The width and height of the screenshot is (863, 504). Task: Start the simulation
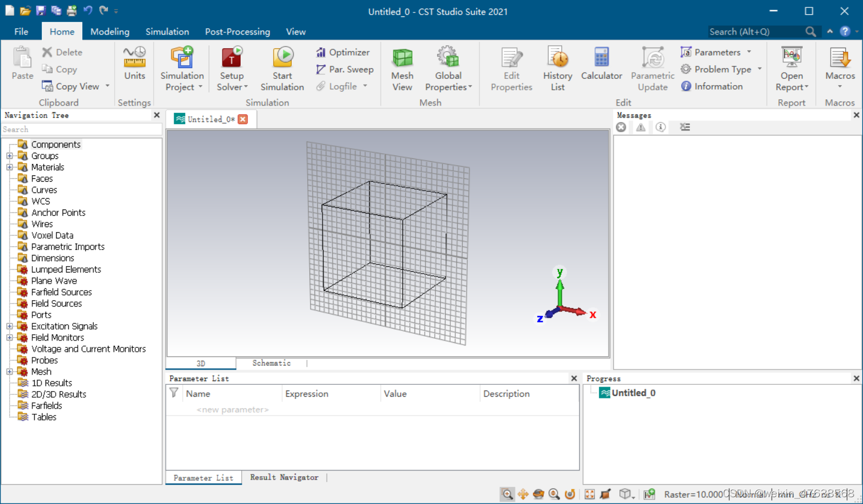[x=282, y=69]
